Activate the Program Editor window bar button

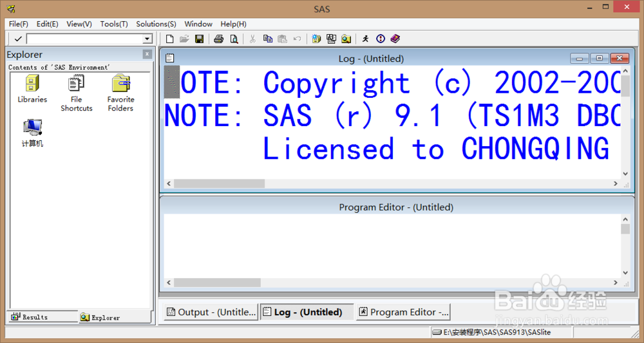coord(403,312)
